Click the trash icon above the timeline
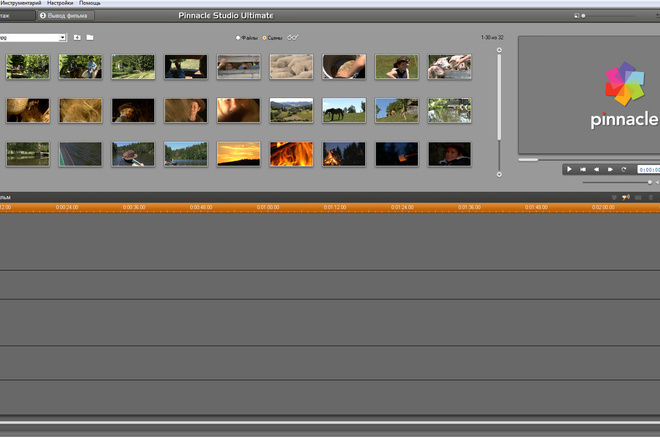This screenshot has height=440, width=660. 651,197
